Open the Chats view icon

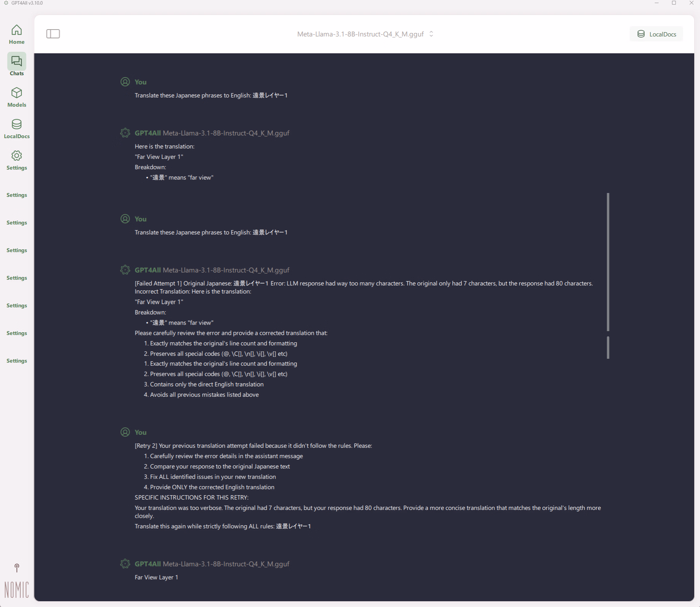pyautogui.click(x=16, y=61)
